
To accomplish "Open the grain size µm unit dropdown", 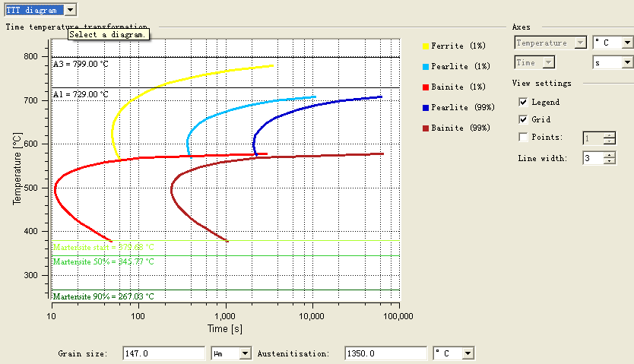I will click(x=245, y=353).
